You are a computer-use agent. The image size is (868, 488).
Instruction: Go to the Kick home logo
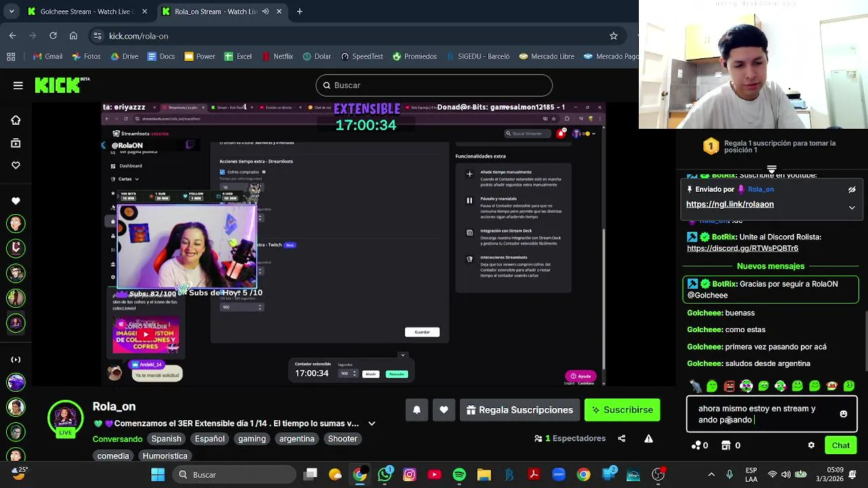click(x=62, y=85)
